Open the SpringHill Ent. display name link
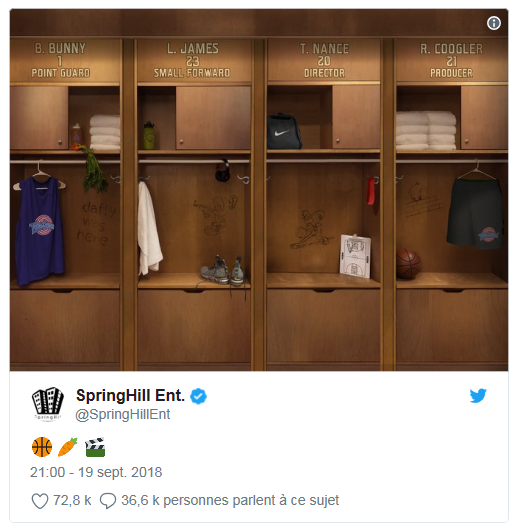This screenshot has width=517, height=531. coord(130,396)
